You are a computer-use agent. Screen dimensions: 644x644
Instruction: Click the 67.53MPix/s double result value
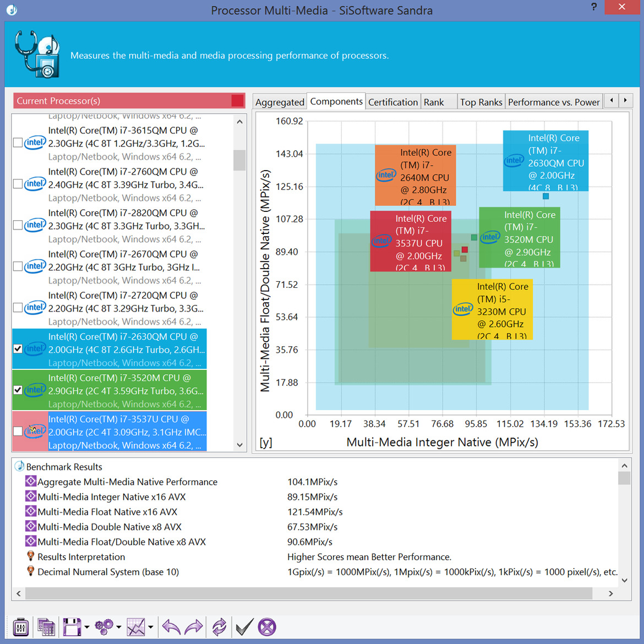(x=313, y=527)
